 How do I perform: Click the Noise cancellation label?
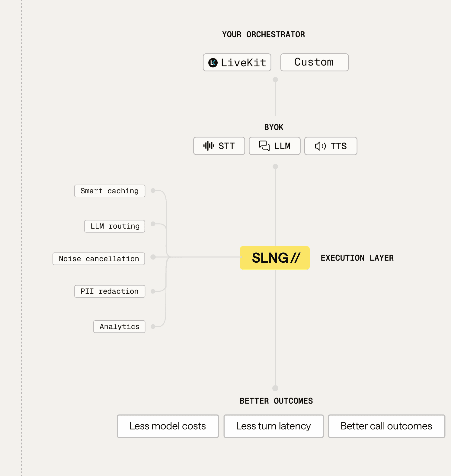tap(99, 259)
